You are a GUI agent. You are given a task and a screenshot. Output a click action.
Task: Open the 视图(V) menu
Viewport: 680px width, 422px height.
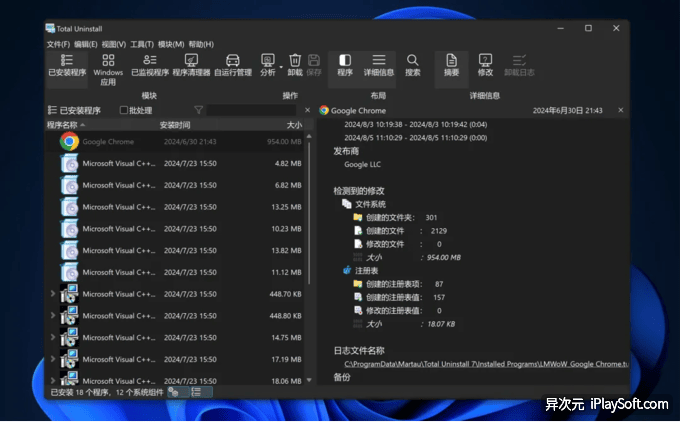[114, 44]
